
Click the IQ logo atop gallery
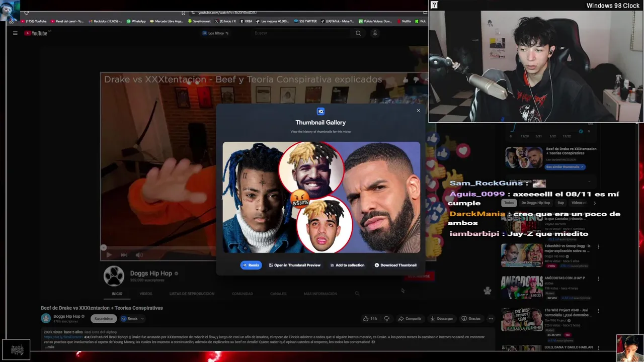pos(320,112)
